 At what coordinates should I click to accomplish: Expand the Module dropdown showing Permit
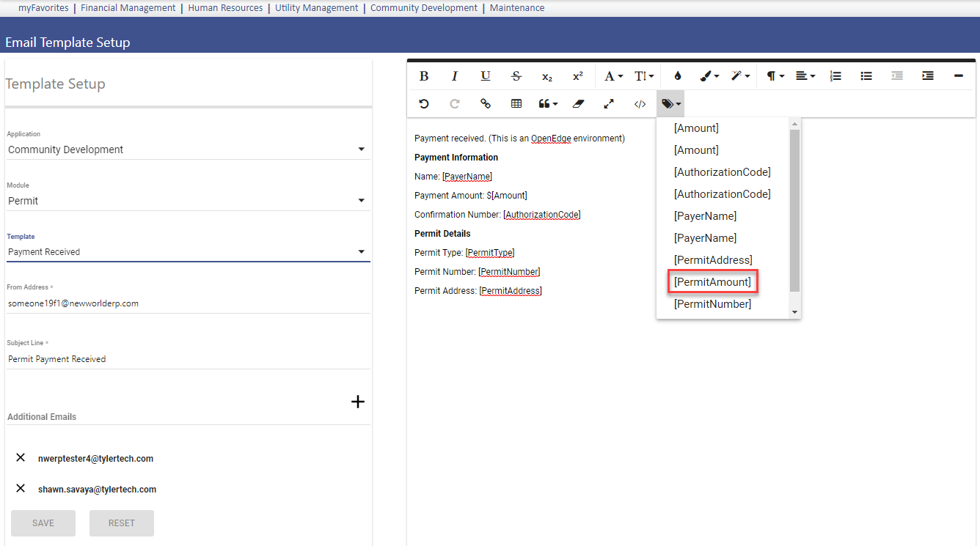coord(187,201)
